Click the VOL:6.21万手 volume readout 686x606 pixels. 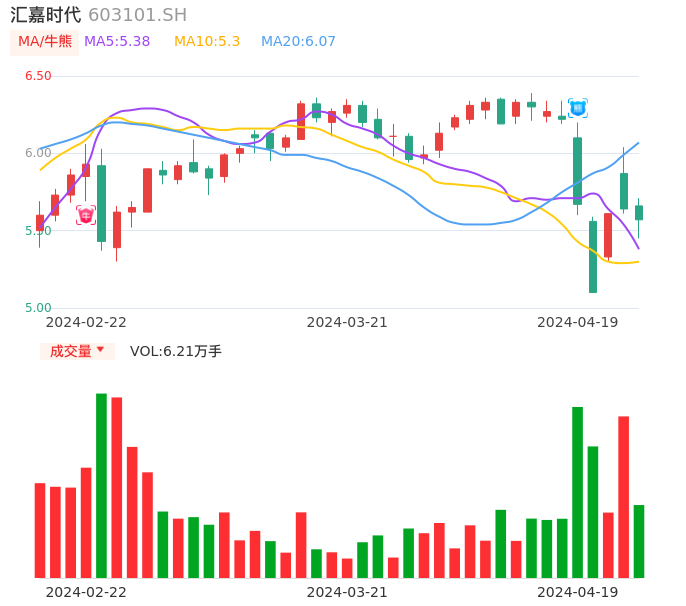click(x=175, y=351)
